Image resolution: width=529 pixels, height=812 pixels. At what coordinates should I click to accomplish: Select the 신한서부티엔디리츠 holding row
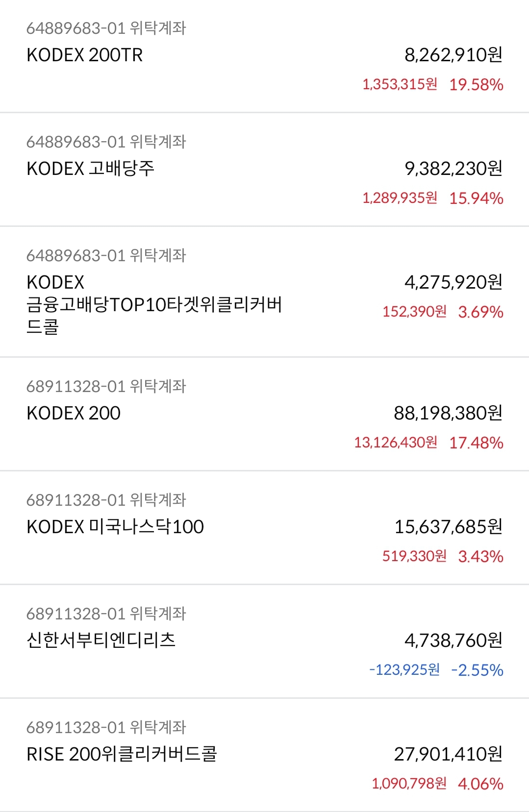pyautogui.click(x=264, y=641)
